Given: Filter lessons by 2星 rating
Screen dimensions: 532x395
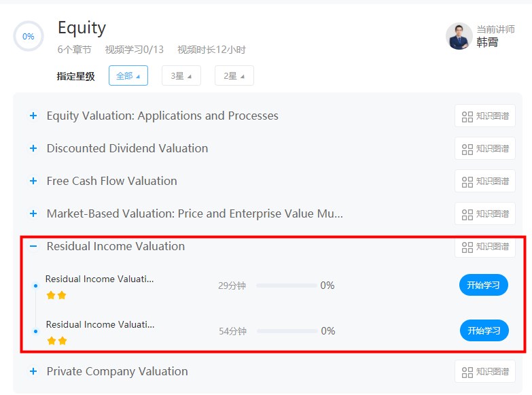Looking at the screenshot, I should [234, 76].
